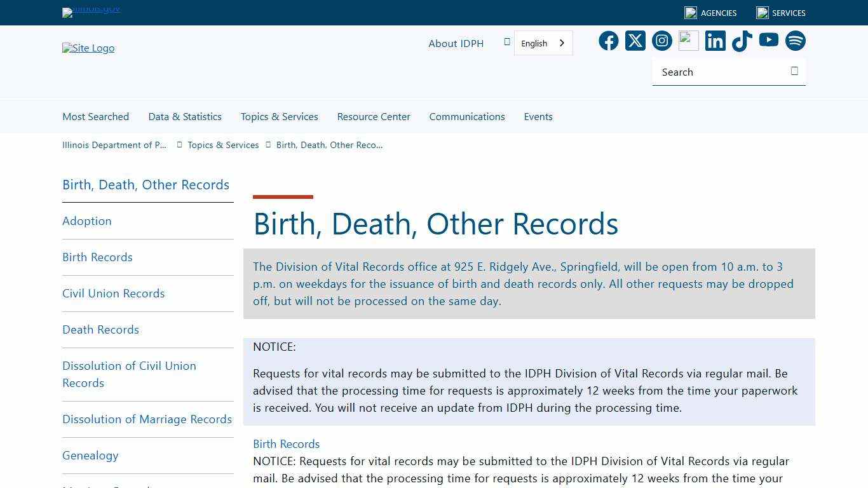Open the SERVICES menu

(x=780, y=13)
